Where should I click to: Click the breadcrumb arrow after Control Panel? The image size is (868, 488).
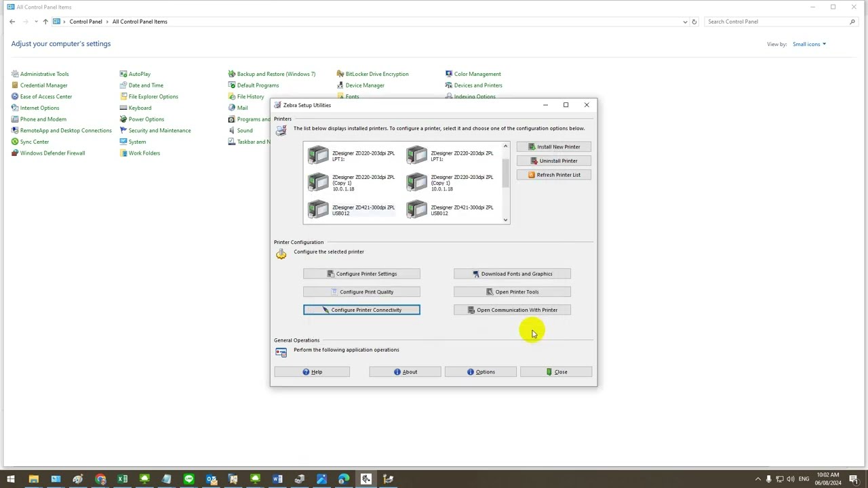[107, 22]
